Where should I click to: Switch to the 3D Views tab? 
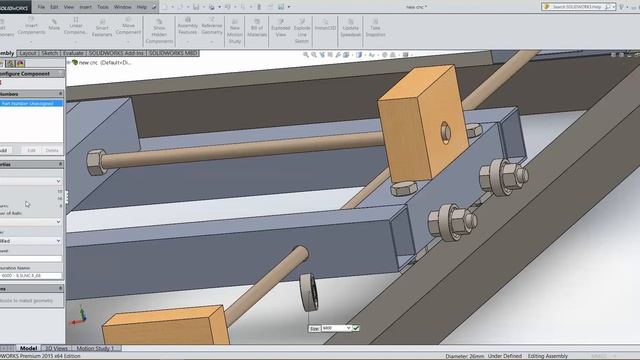point(56,348)
